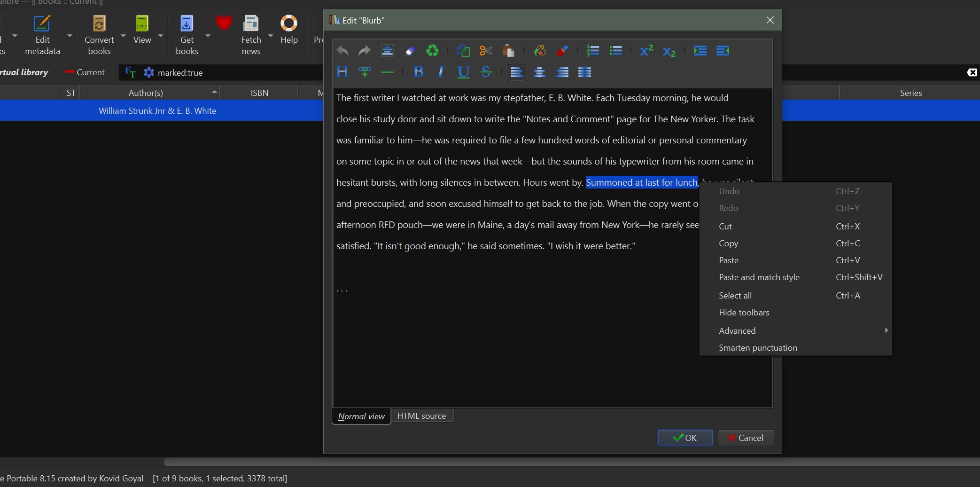Toggle bold formatting
Screen dimensions: 980x487
(x=419, y=72)
